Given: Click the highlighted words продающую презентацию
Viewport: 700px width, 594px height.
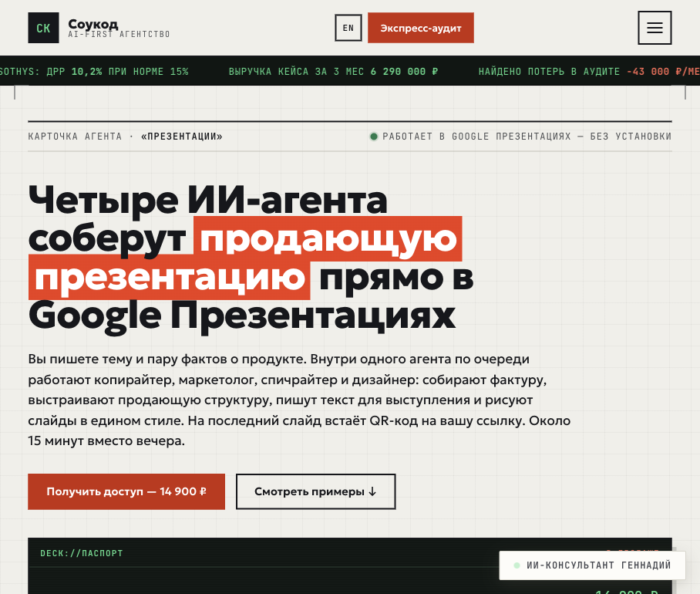Looking at the screenshot, I should (245, 258).
